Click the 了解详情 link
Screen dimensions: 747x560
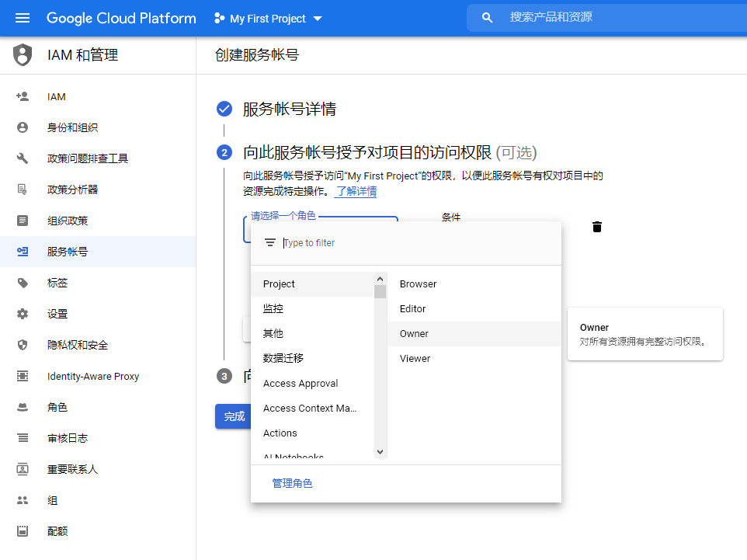356,191
